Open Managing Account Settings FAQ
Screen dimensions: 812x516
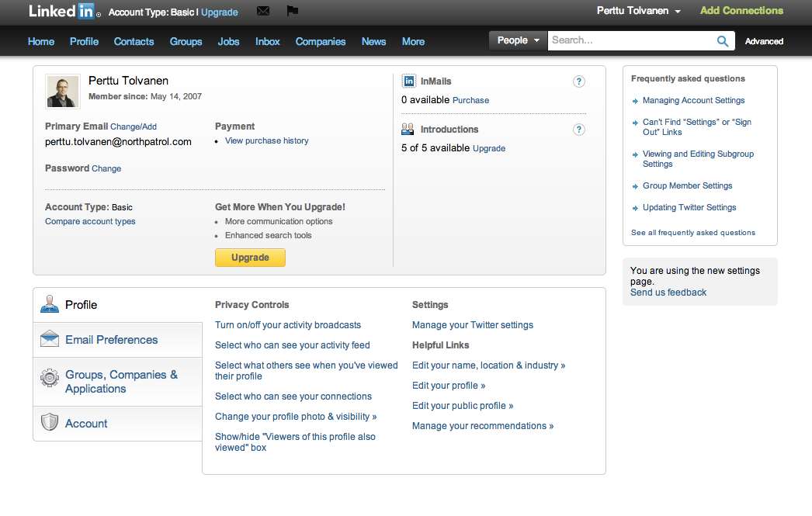click(693, 100)
